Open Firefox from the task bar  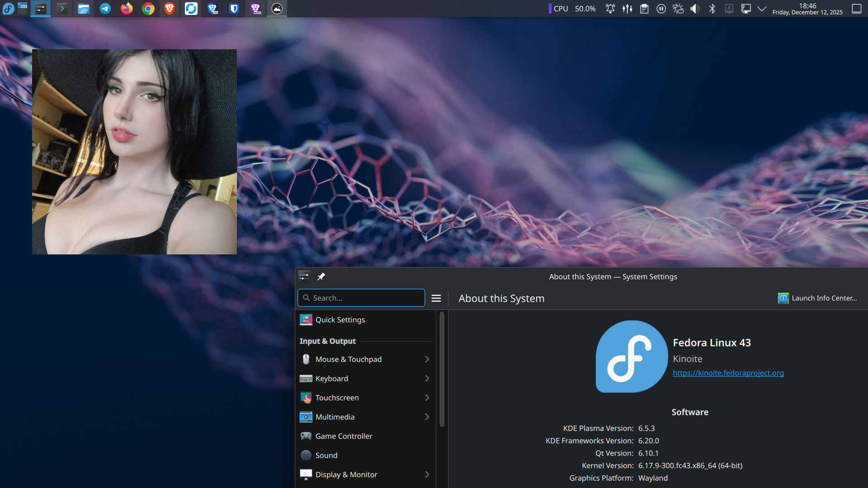pyautogui.click(x=127, y=9)
